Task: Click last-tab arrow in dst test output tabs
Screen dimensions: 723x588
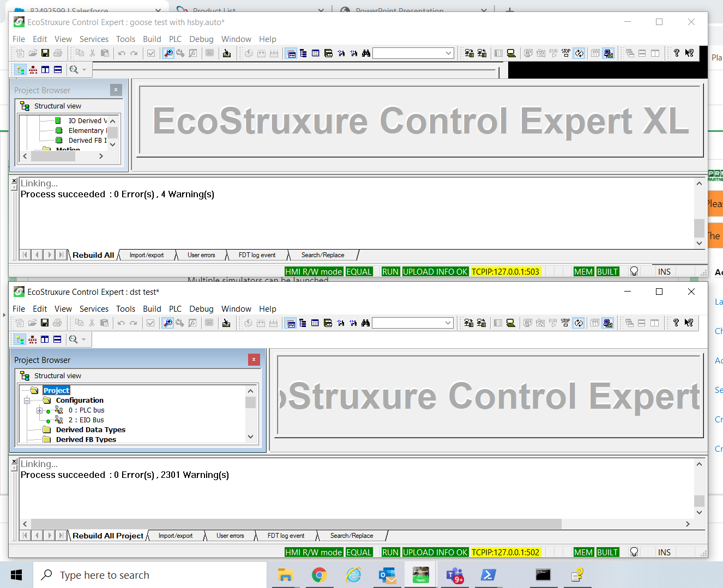Action: (x=62, y=536)
